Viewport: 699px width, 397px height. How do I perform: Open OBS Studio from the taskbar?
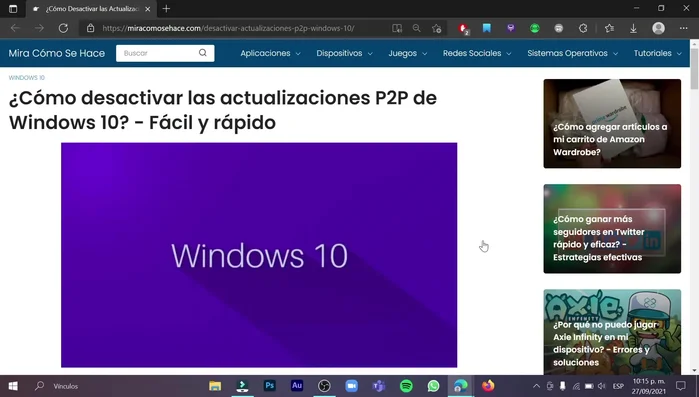324,386
